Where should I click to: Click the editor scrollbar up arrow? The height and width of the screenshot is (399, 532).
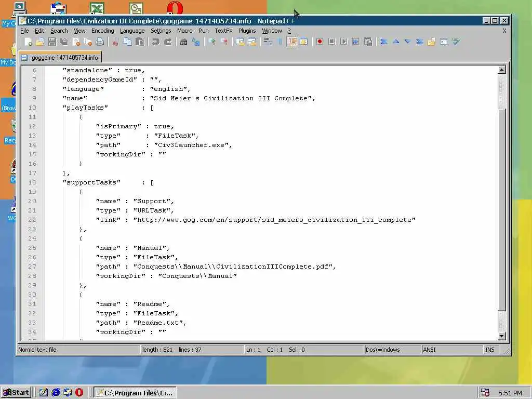[502, 70]
